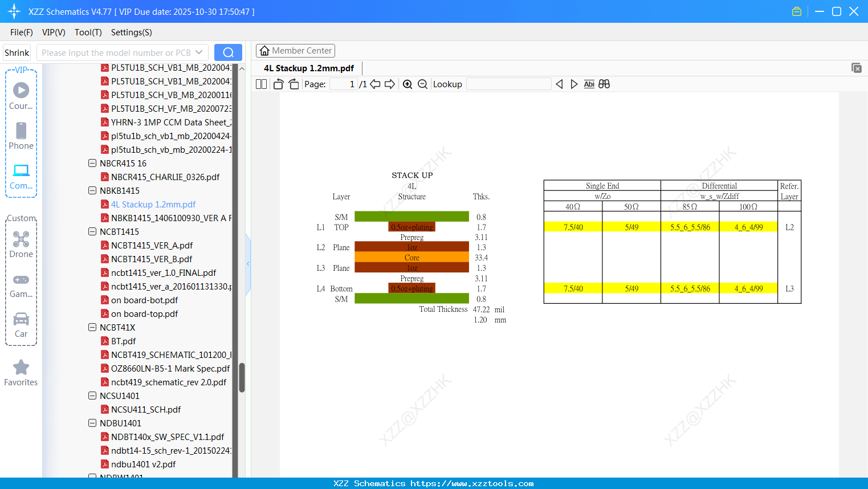This screenshot has width=868, height=489.
Task: Open YHRN-3 1MP CCM Data Sheet file
Action: 172,123
